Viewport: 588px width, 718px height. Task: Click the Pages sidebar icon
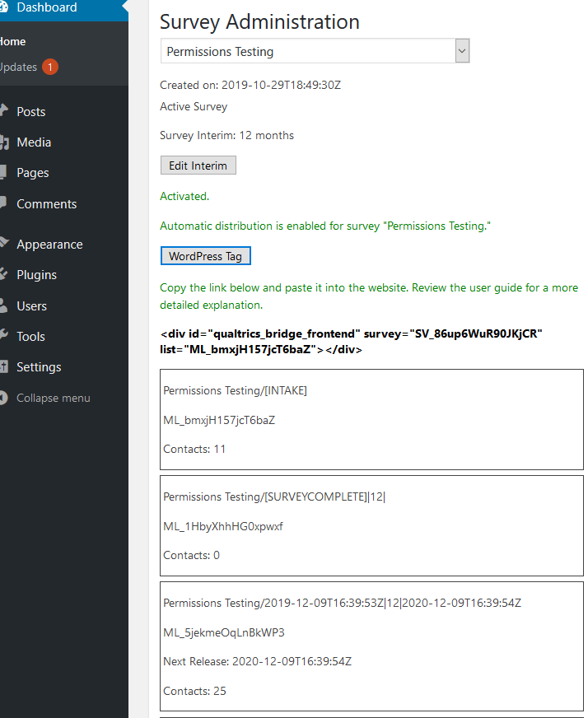click(3, 173)
